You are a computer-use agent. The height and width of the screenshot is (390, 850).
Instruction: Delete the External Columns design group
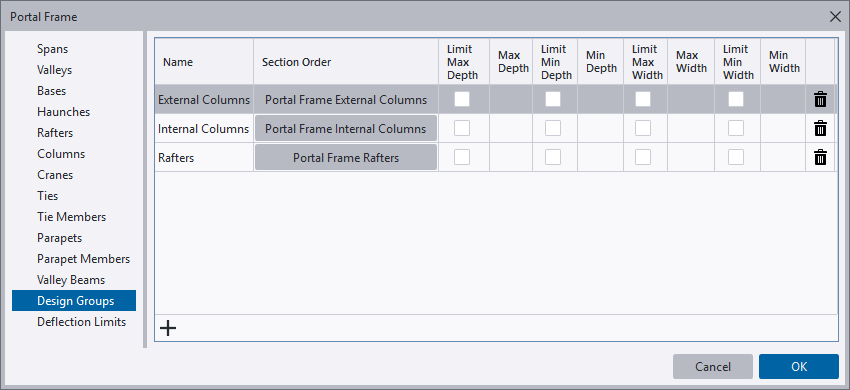pyautogui.click(x=820, y=99)
